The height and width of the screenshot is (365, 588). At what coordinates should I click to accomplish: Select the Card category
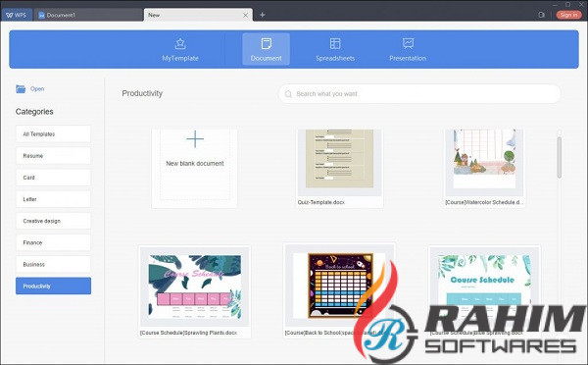click(x=53, y=178)
